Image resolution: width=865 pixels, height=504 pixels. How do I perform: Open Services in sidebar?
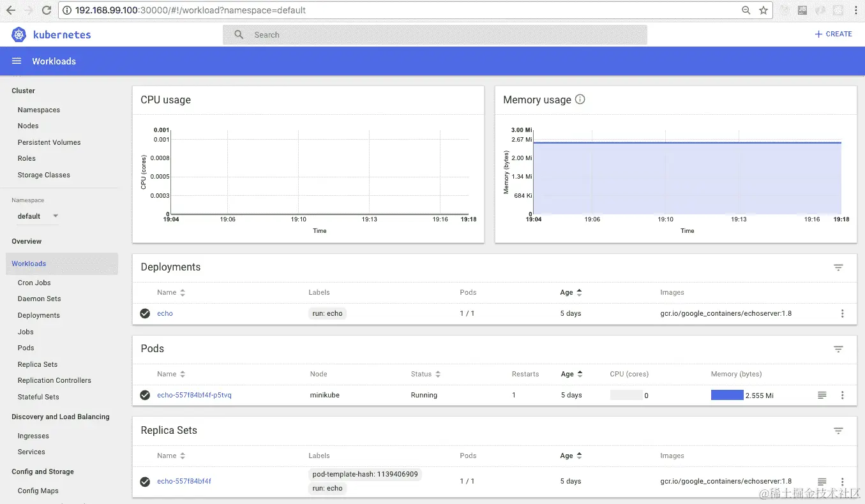click(x=31, y=452)
